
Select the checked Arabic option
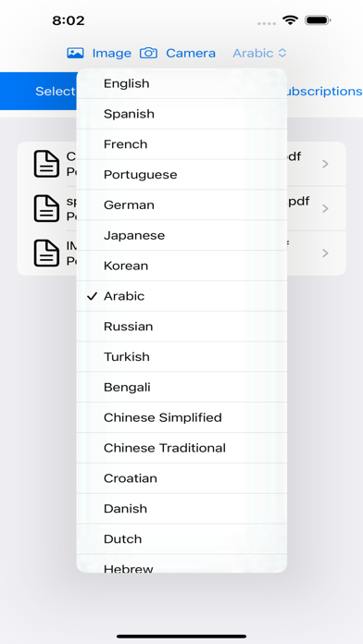181,296
